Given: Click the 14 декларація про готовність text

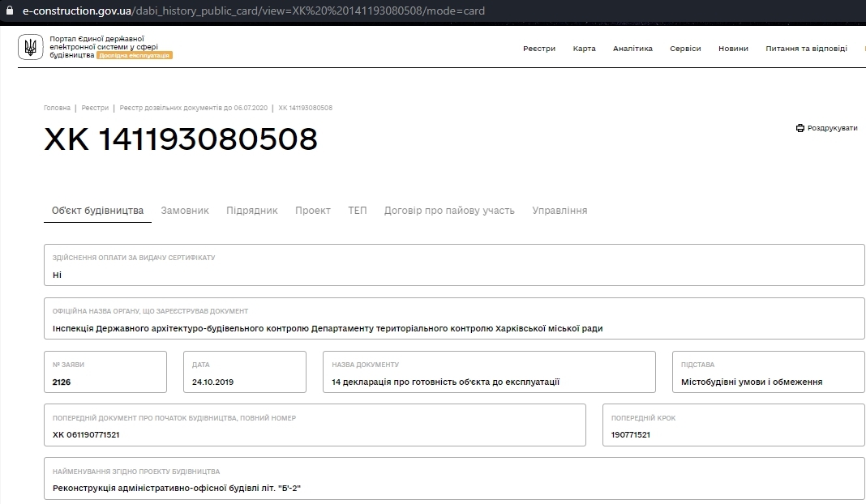Looking at the screenshot, I should 446,382.
